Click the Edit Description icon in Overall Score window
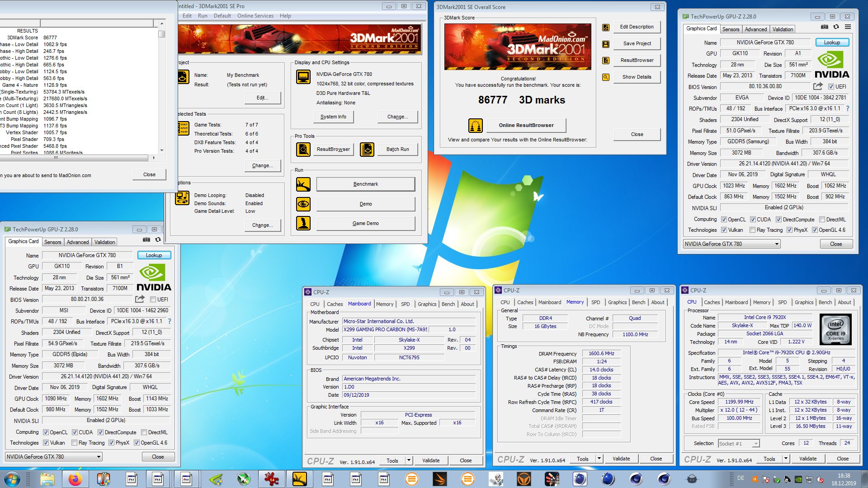 pyautogui.click(x=606, y=27)
